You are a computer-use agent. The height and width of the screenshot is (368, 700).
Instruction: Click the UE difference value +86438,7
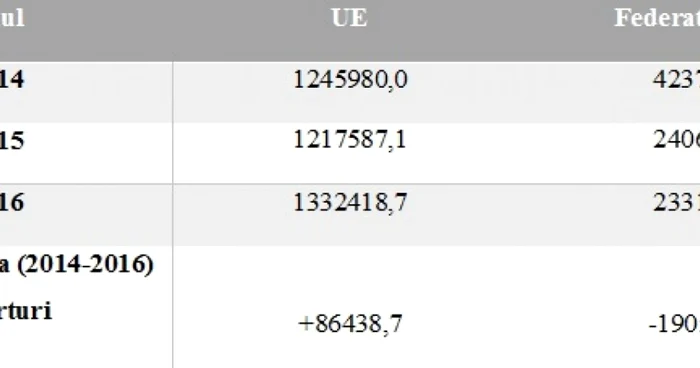click(x=350, y=323)
